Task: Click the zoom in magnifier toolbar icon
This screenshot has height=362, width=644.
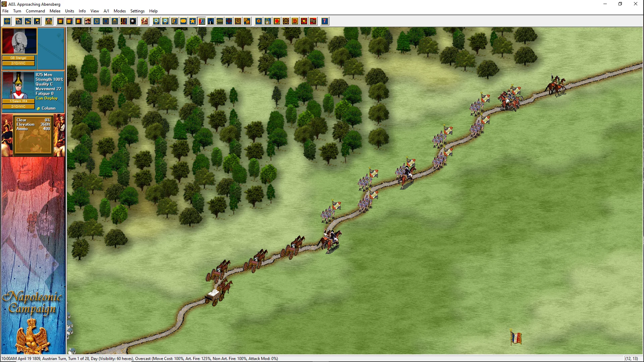Action: pos(156,21)
